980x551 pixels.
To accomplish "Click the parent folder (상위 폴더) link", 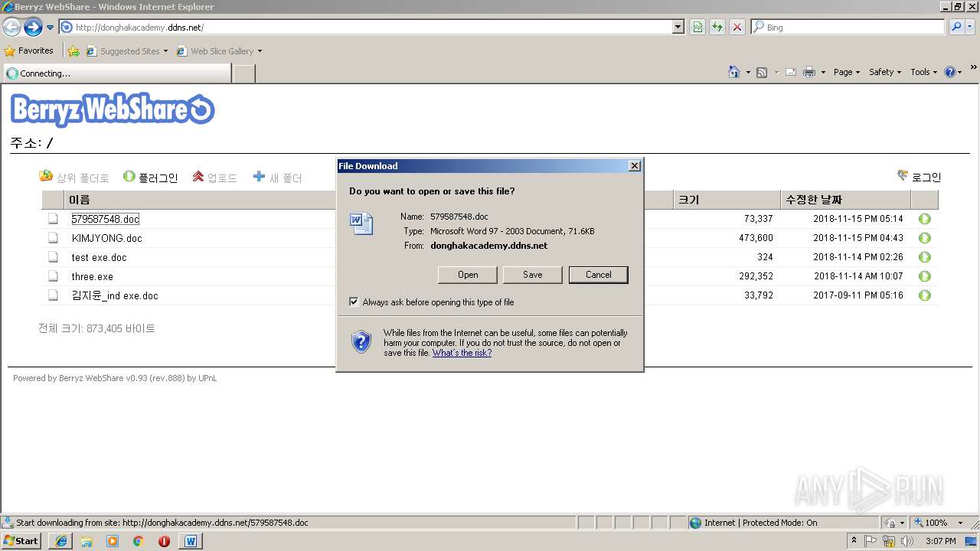I will (x=74, y=178).
